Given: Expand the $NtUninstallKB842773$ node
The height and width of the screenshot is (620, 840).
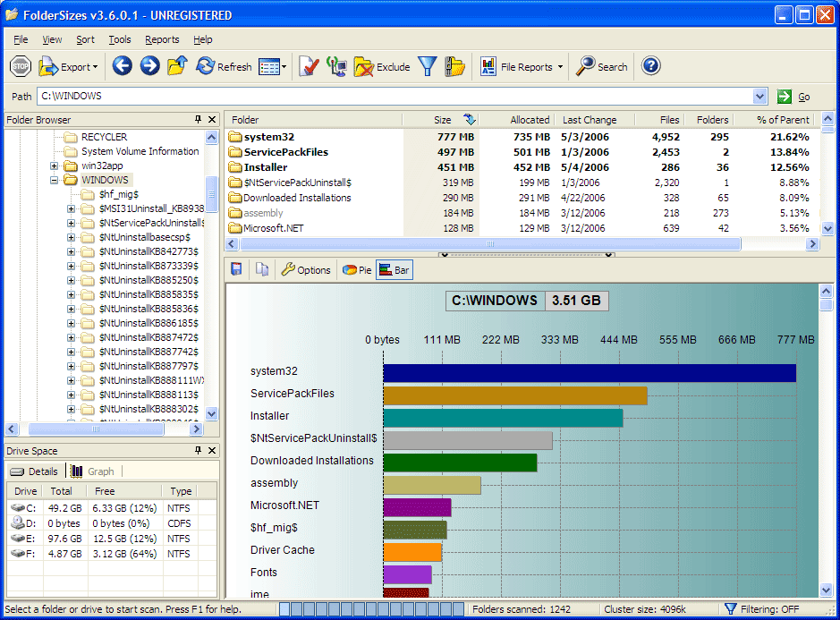Looking at the screenshot, I should click(72, 251).
